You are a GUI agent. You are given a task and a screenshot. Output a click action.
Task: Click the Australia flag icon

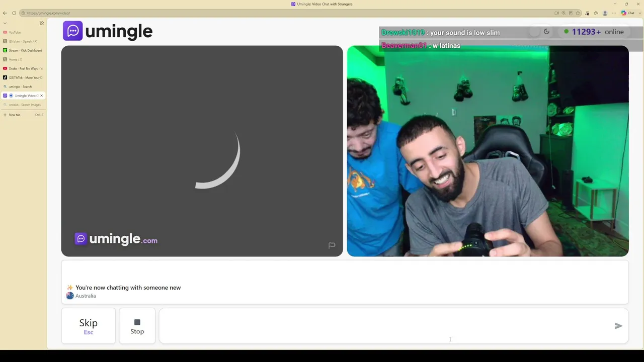pyautogui.click(x=70, y=296)
